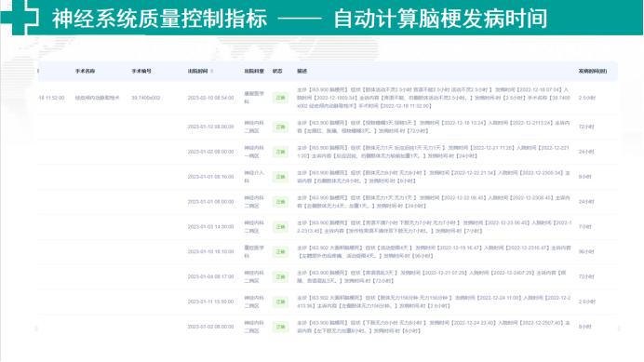
Task: Select the partial time cell ending 11:52:00
Action: click(51, 98)
